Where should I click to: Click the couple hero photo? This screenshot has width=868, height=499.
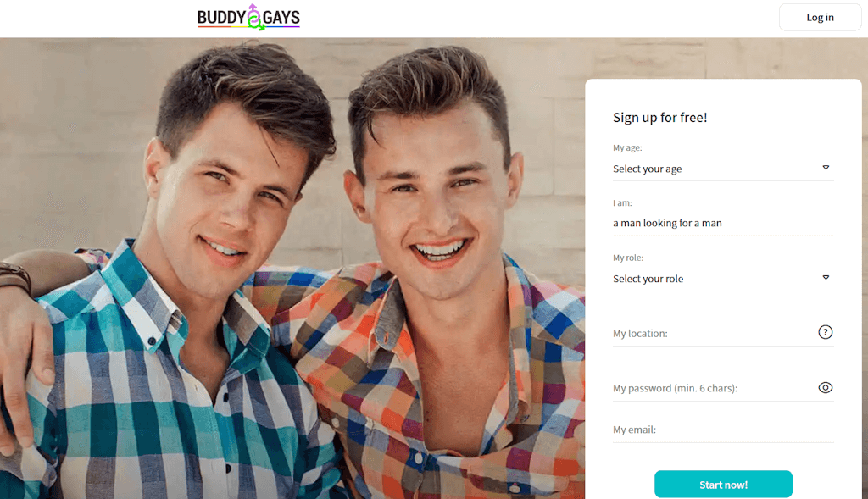point(292,269)
